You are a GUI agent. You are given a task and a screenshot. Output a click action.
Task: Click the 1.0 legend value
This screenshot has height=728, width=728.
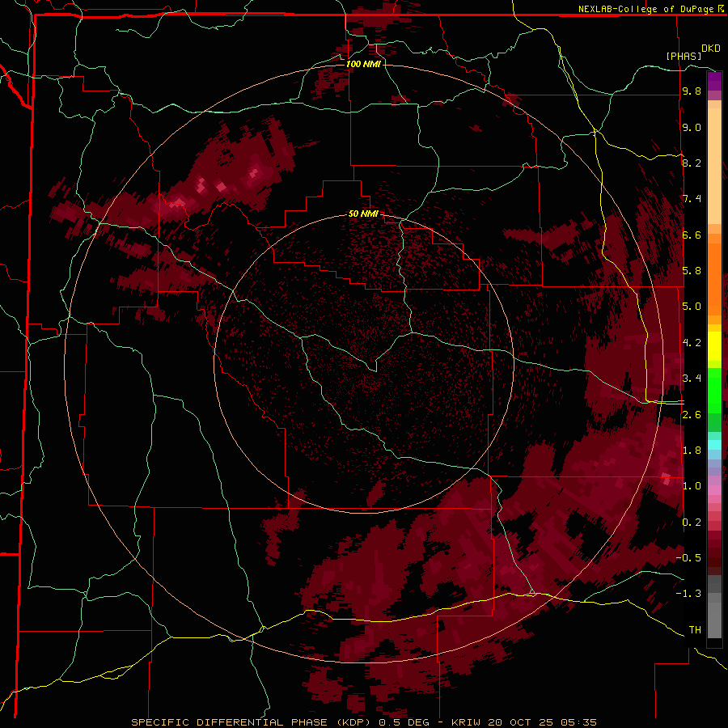pos(692,486)
